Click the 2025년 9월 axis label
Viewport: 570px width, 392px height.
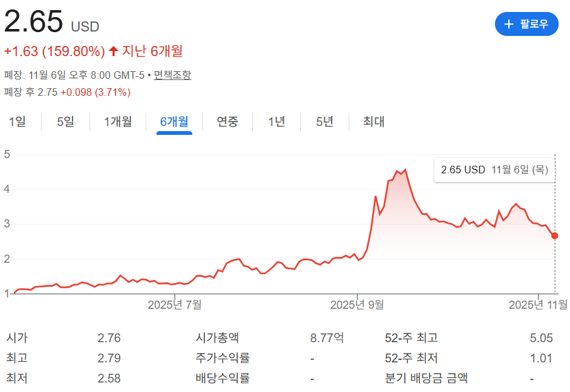tap(356, 304)
